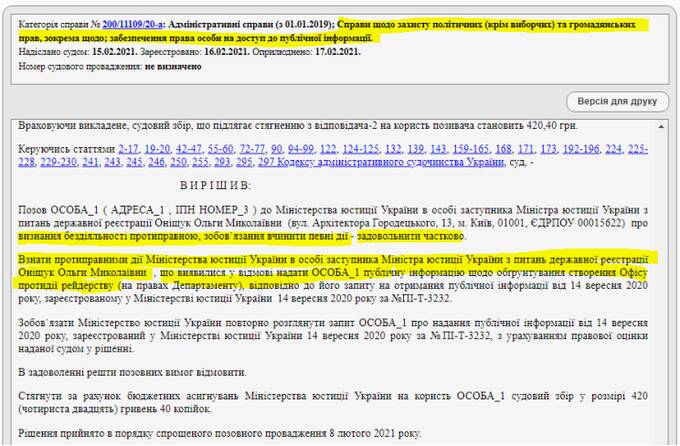The image size is (680, 446).
Task: Click the registration date '16.02.2021.'
Action: click(227, 52)
